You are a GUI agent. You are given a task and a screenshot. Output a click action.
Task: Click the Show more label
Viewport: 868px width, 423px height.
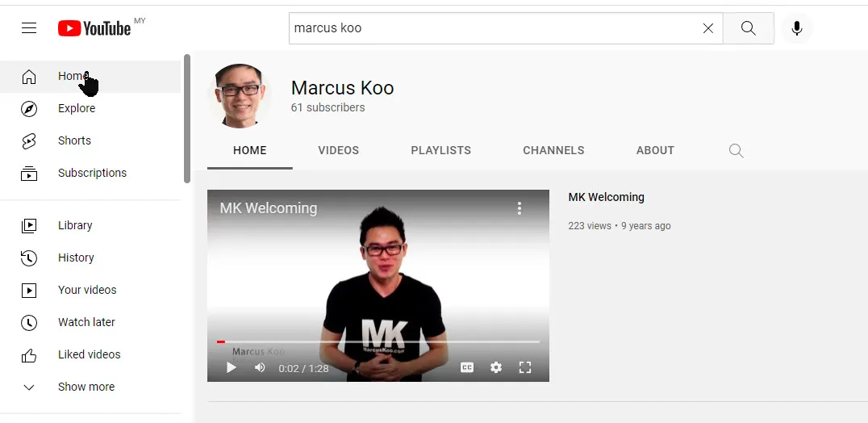click(86, 387)
